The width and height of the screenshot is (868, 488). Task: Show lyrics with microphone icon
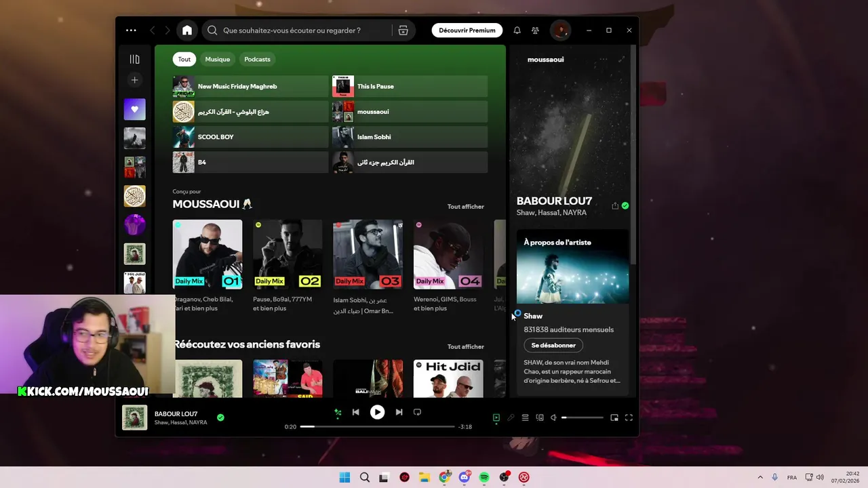pos(511,418)
